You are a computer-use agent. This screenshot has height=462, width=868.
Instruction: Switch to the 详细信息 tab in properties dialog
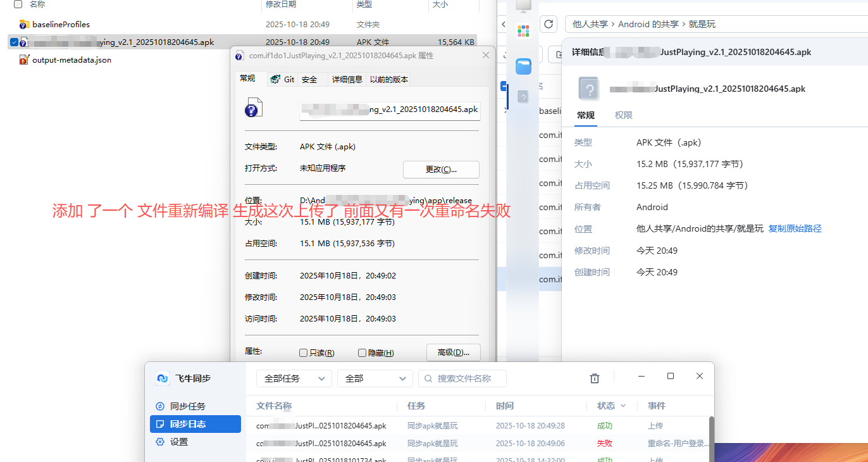click(347, 80)
